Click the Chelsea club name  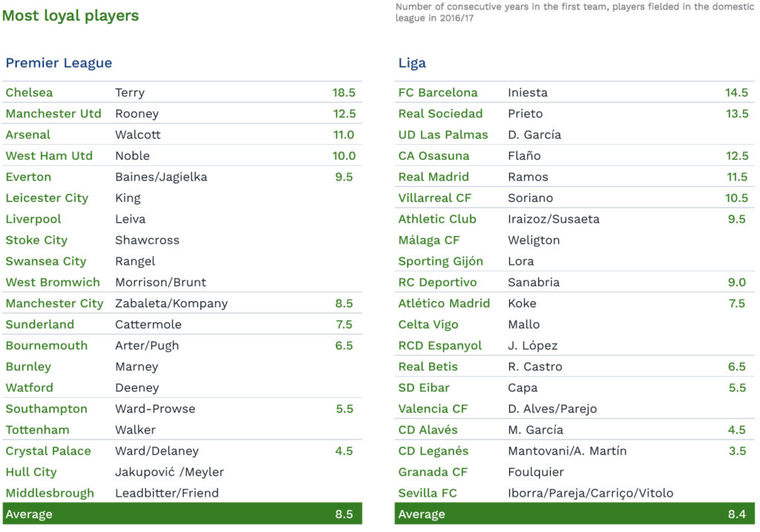click(x=29, y=93)
